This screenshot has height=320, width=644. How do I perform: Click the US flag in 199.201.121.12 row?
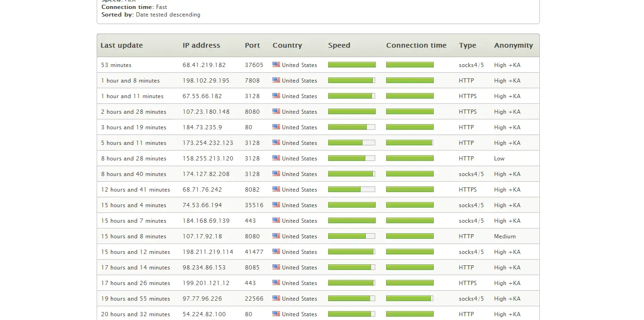click(x=276, y=283)
